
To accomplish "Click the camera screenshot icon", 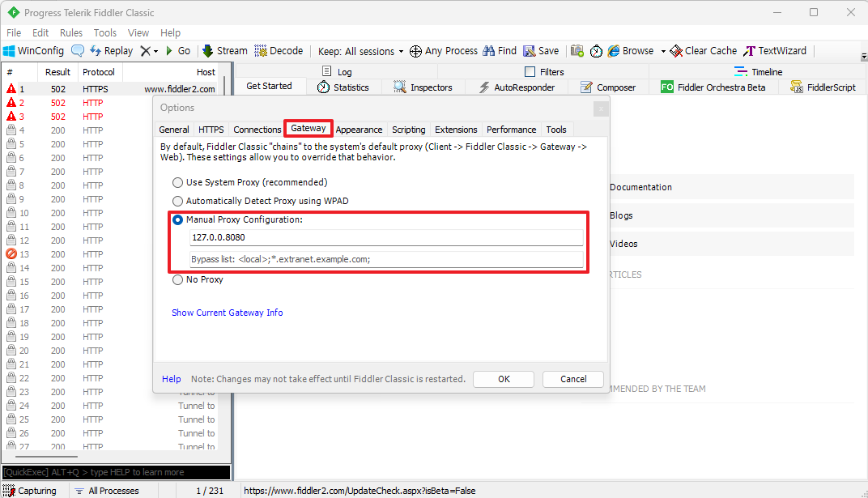I will [577, 51].
